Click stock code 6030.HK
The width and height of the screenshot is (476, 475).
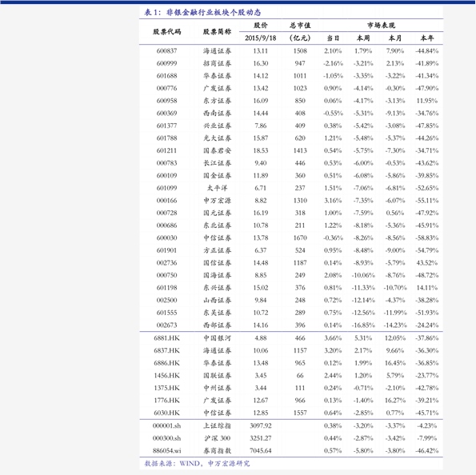click(166, 413)
